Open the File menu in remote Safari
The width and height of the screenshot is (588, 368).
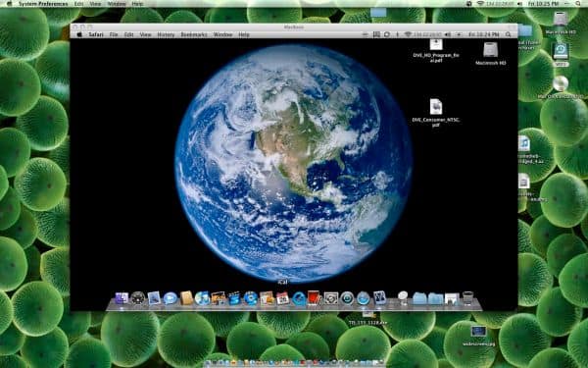(x=114, y=34)
